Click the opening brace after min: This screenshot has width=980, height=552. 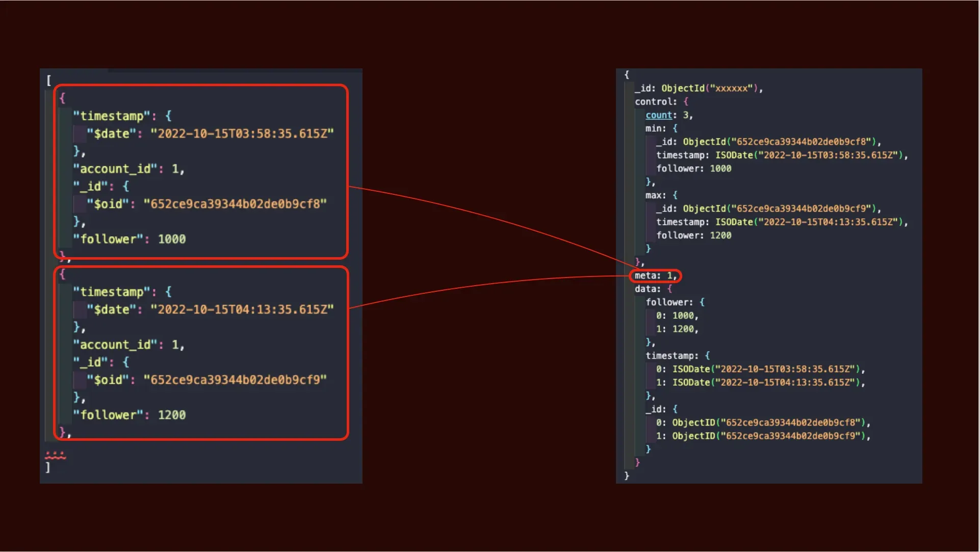[x=675, y=129]
